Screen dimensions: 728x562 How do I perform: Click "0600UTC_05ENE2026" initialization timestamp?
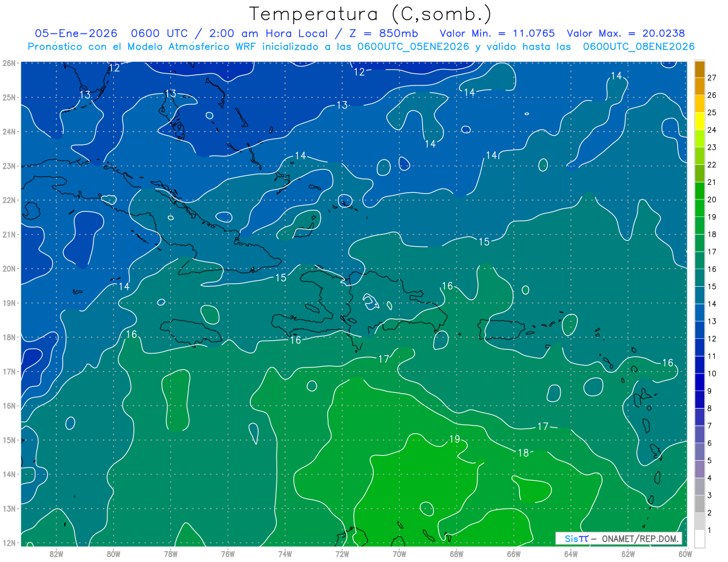click(413, 47)
